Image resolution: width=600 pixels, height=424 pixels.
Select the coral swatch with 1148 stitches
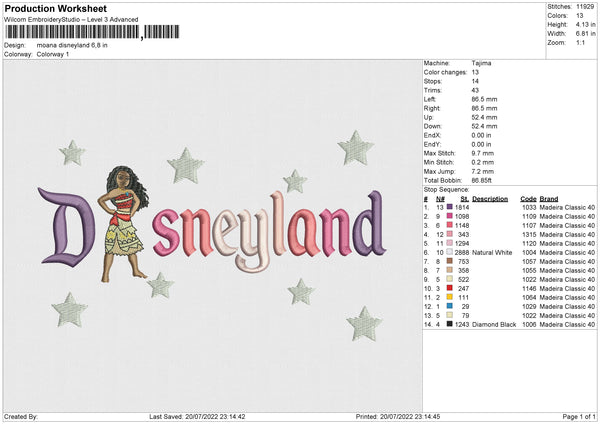point(450,225)
